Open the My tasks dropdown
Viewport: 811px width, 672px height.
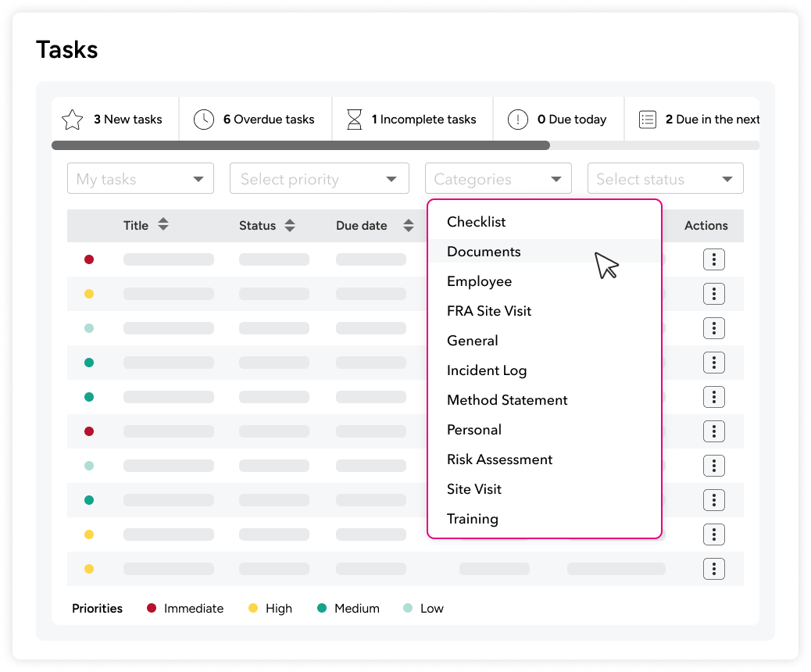[x=141, y=178]
